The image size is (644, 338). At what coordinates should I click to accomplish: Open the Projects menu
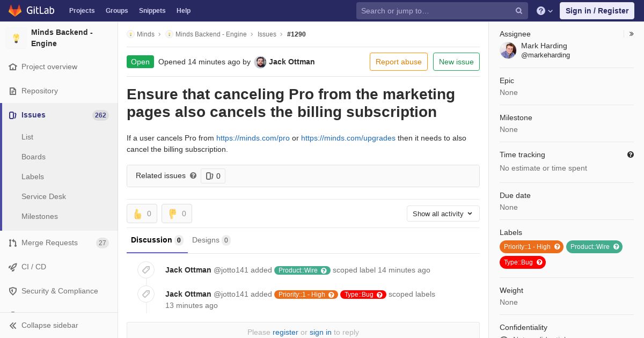(82, 11)
